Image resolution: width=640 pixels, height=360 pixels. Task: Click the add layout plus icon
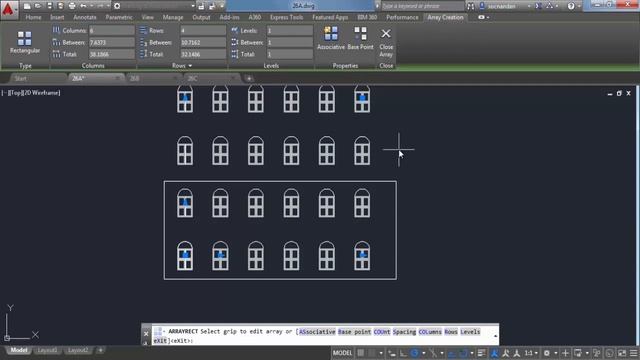[100, 350]
